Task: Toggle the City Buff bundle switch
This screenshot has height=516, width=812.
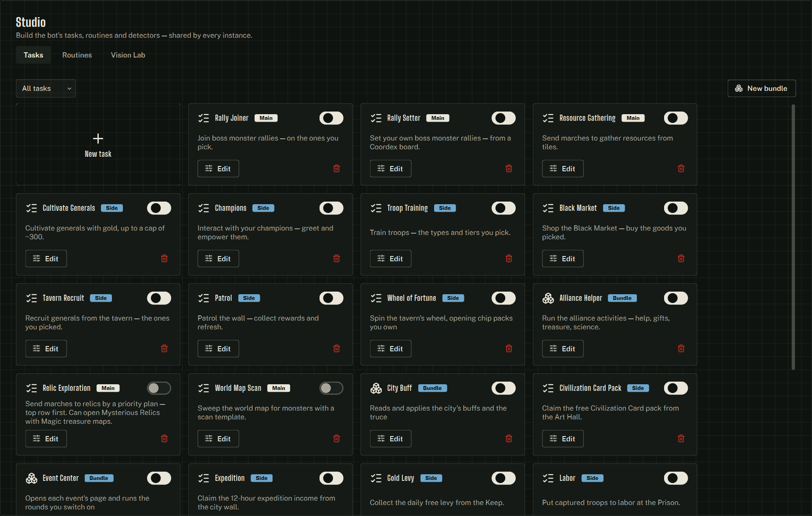Action: pyautogui.click(x=503, y=388)
